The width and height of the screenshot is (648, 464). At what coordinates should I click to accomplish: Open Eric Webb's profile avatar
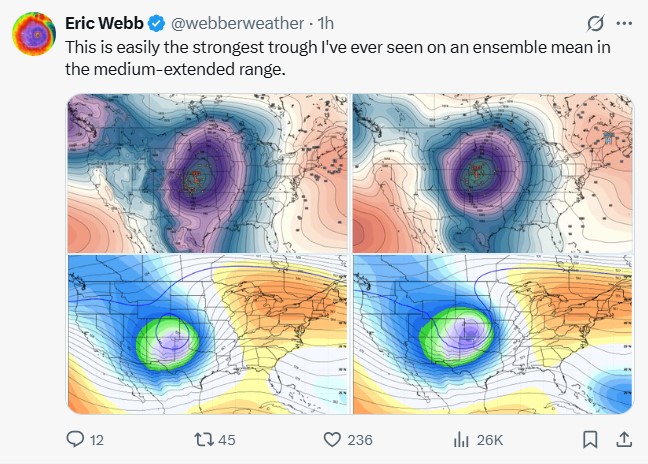pos(34,34)
